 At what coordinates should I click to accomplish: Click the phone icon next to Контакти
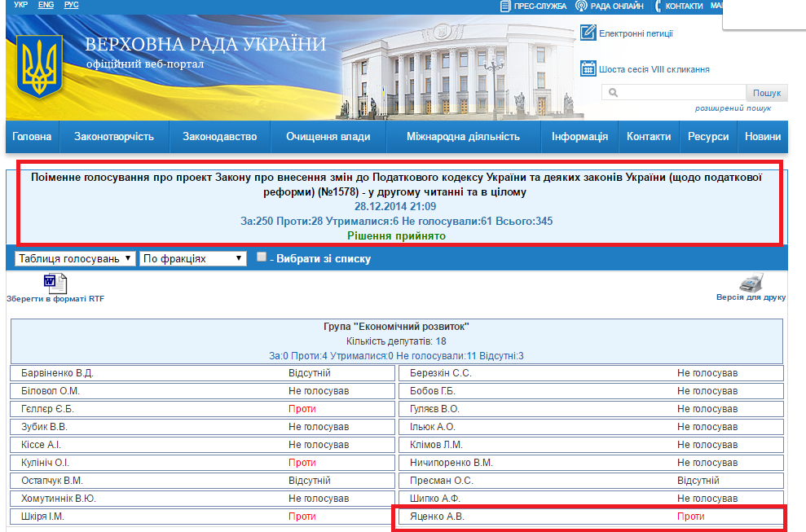(x=658, y=7)
